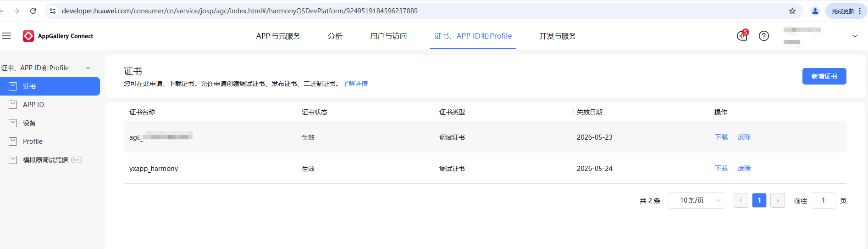
Task: Click the 2026-05-24 expiry date cell
Action: coord(595,169)
